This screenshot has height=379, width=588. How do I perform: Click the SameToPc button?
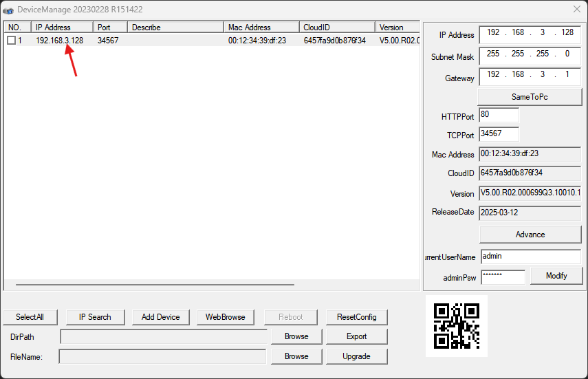(529, 97)
